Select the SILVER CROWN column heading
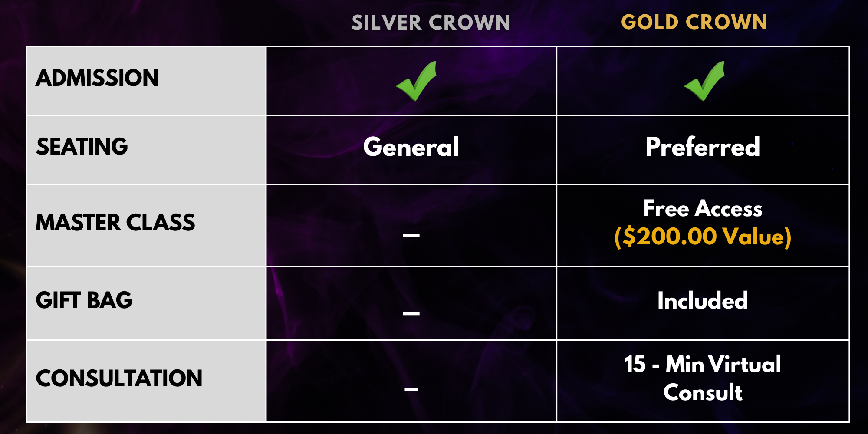 pyautogui.click(x=431, y=23)
